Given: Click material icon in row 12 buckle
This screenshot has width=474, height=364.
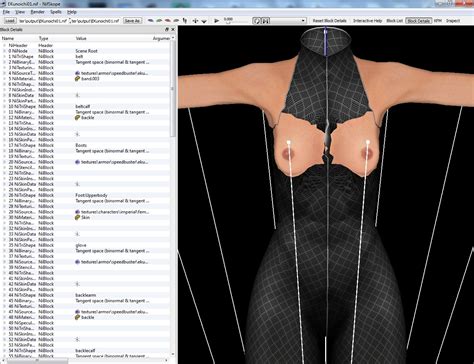Looking at the screenshot, I should pos(78,118).
